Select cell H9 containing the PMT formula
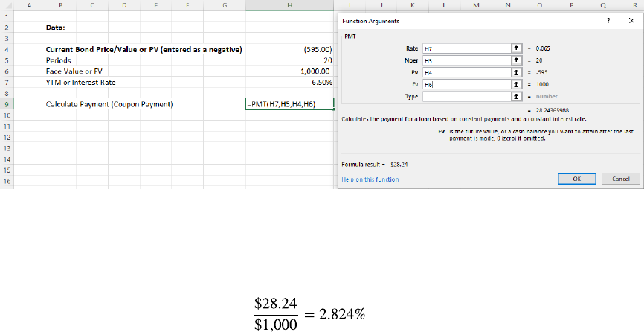The height and width of the screenshot is (332, 644). coord(289,104)
